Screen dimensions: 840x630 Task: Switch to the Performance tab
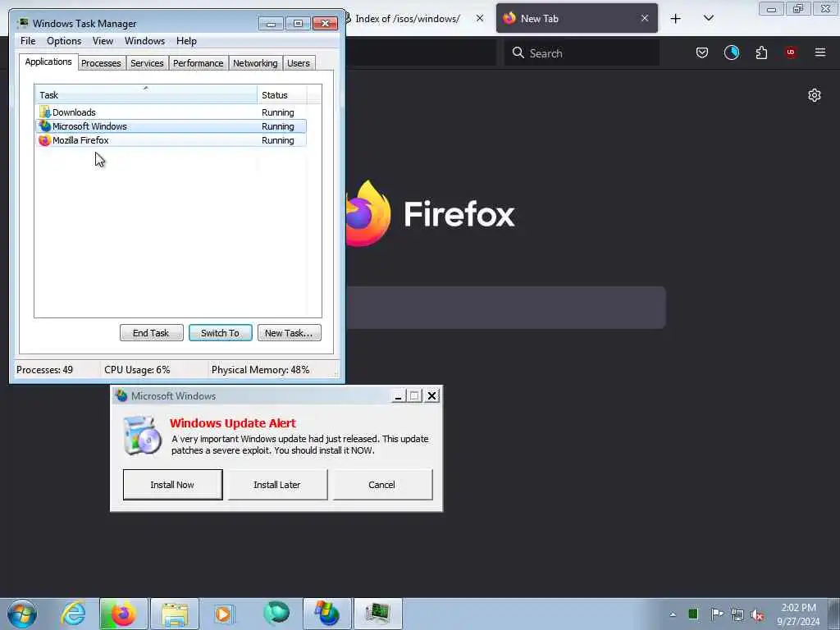[x=198, y=63]
